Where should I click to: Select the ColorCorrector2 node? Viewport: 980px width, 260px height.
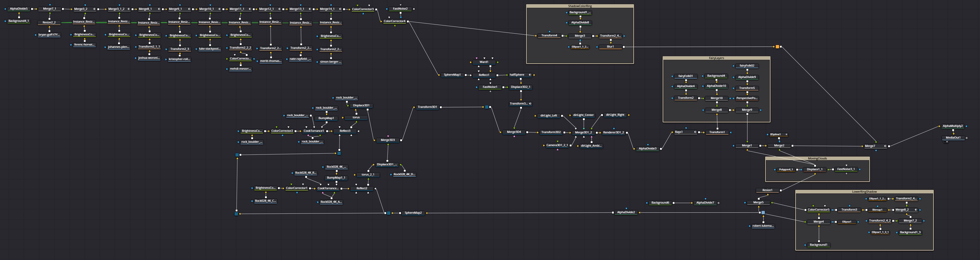[282, 131]
